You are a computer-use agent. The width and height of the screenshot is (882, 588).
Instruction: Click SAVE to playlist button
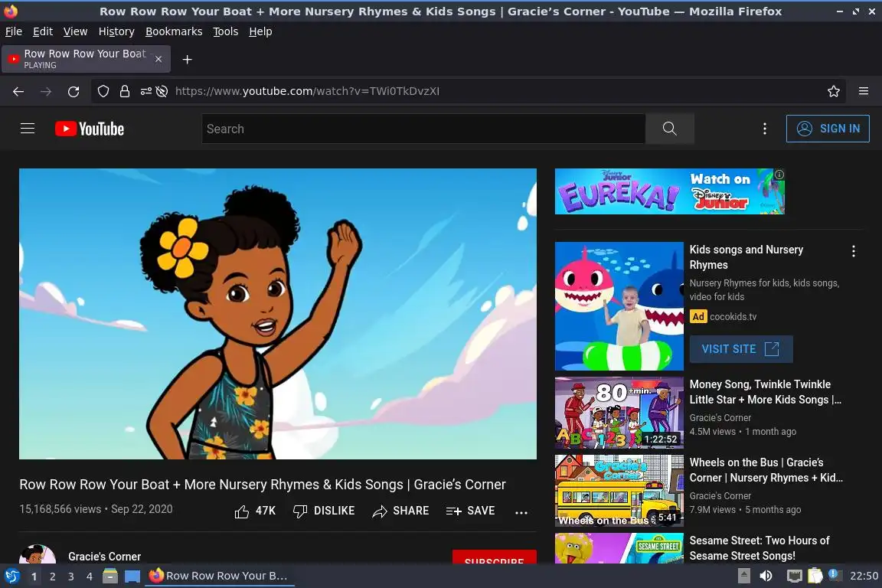(470, 511)
